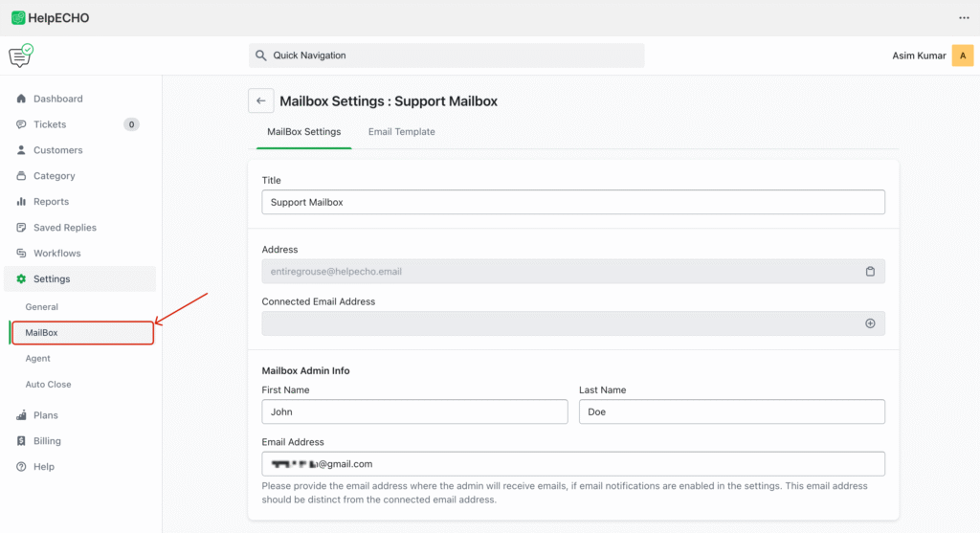Click the Last Name field with Doe
The height and width of the screenshot is (533, 980).
[731, 411]
